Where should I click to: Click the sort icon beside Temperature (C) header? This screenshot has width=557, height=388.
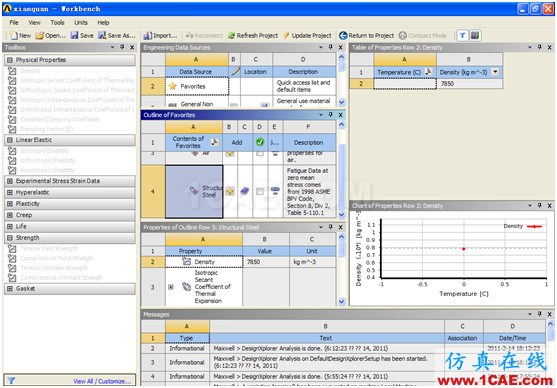(x=429, y=72)
